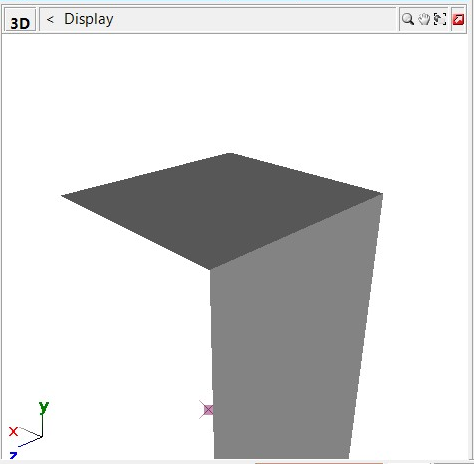Image resolution: width=474 pixels, height=464 pixels.
Task: Select the pink crossed marker point
Action: click(208, 410)
